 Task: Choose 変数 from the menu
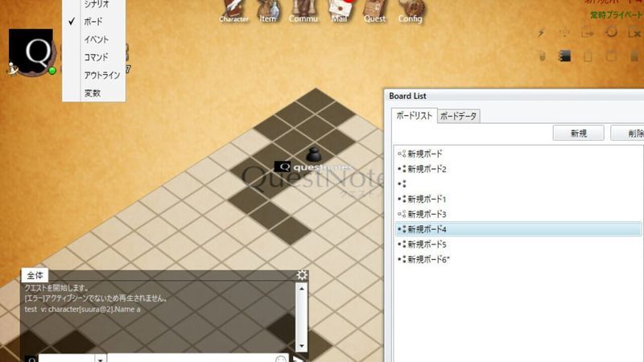(93, 93)
